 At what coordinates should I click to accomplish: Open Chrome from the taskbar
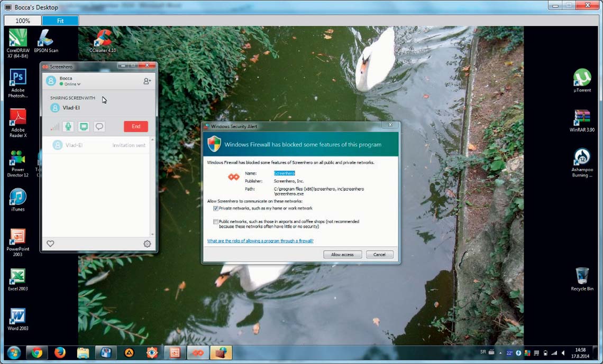click(37, 352)
